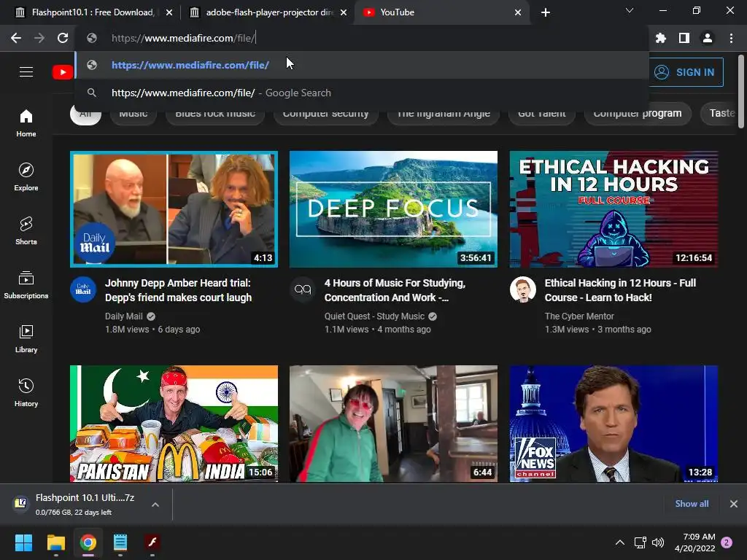Click The Cyber Mentor channel avatar
This screenshot has height=560, width=747.
coord(522,289)
